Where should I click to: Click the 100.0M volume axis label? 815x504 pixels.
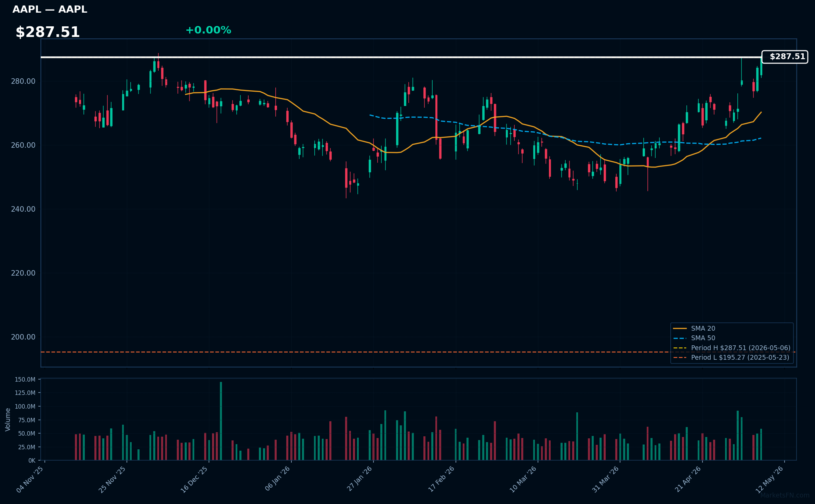coord(25,407)
